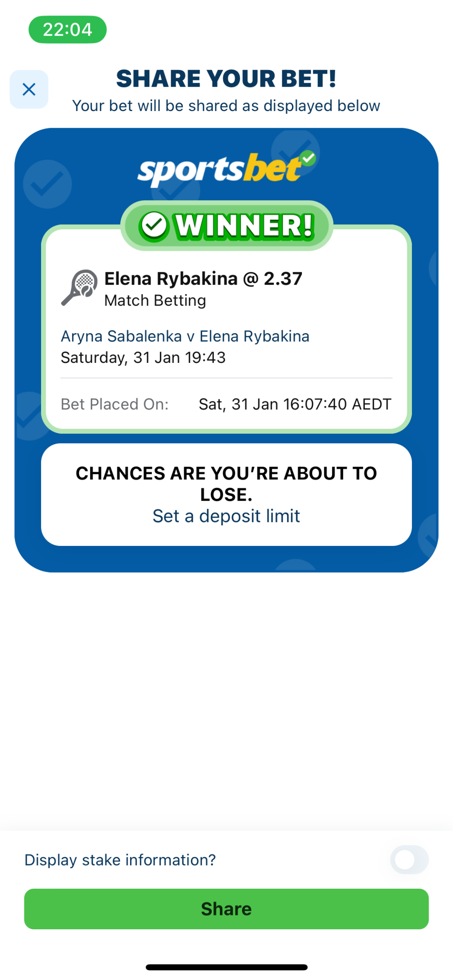Click the tennis racket icon
Screen dimensions: 453x980
click(80, 287)
